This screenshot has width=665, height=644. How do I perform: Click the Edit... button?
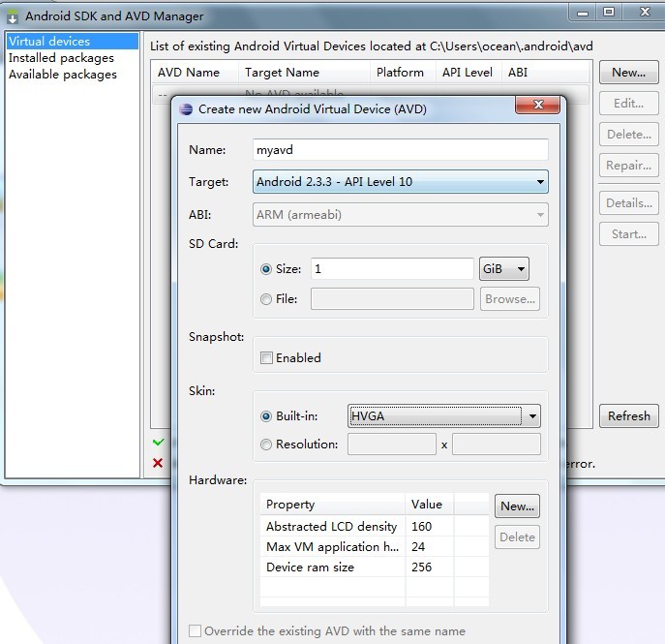click(628, 103)
